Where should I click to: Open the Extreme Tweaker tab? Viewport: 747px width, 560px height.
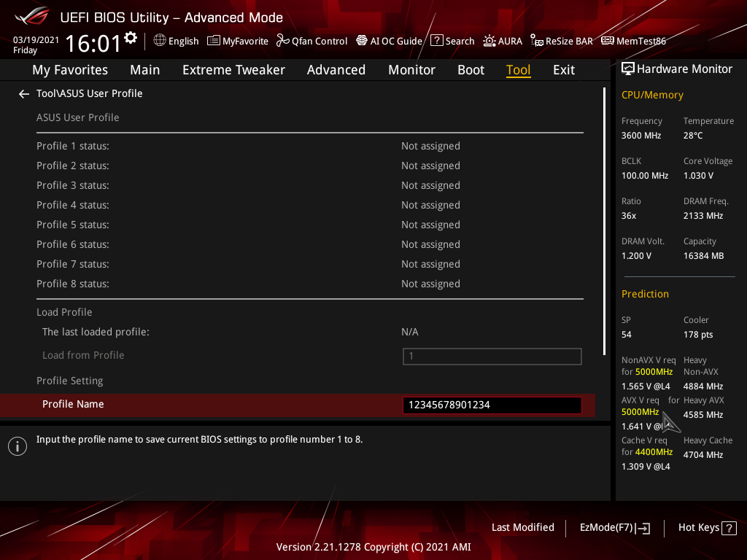pos(234,70)
